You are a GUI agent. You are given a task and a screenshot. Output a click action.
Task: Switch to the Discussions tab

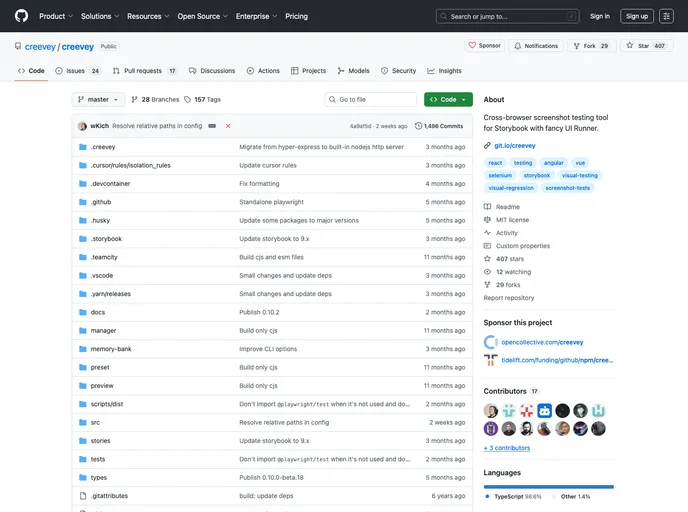pyautogui.click(x=212, y=71)
